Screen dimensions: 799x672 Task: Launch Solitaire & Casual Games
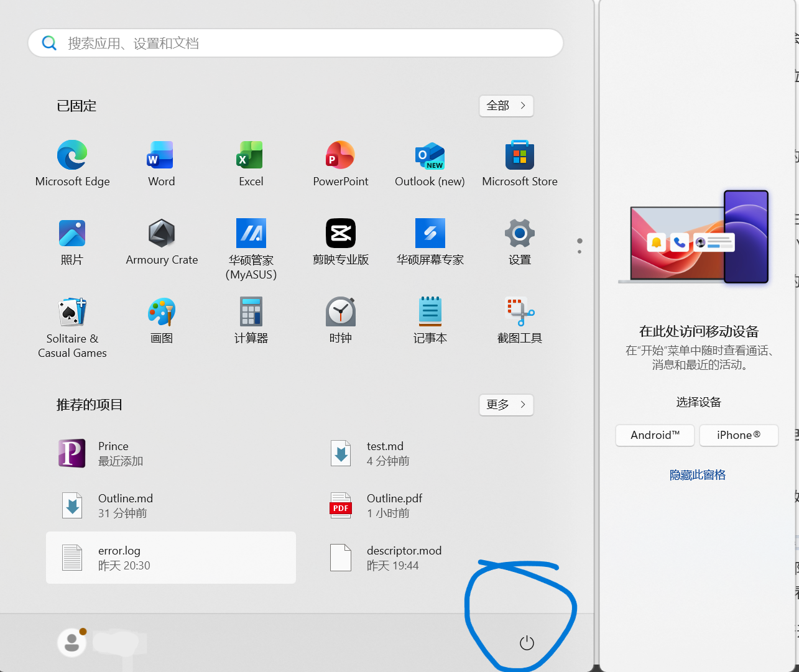72,328
